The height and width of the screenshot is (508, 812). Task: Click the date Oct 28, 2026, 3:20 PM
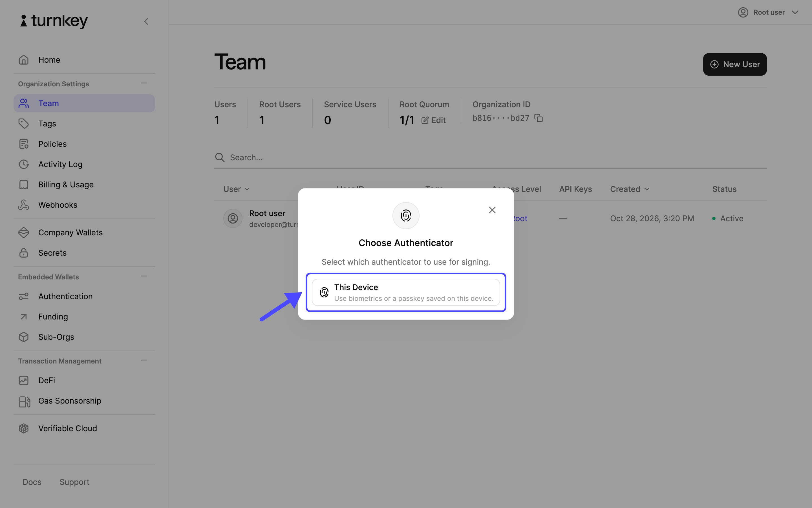click(x=652, y=218)
